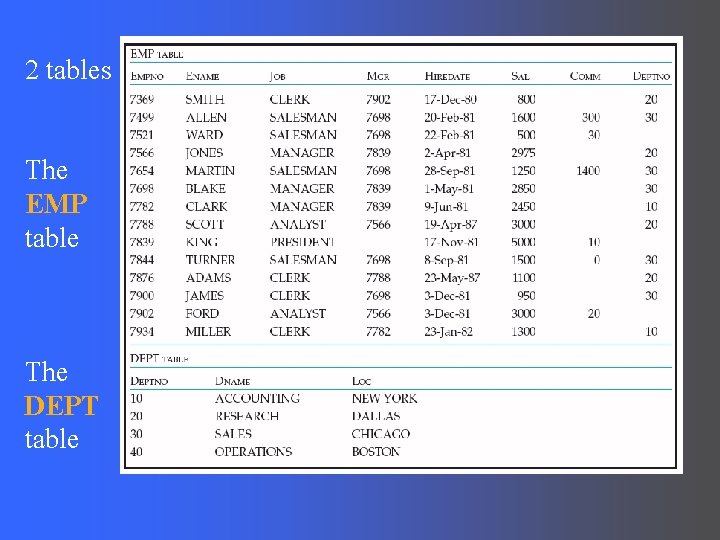
Task: Click the 'Ename' column header
Action: 202,76
